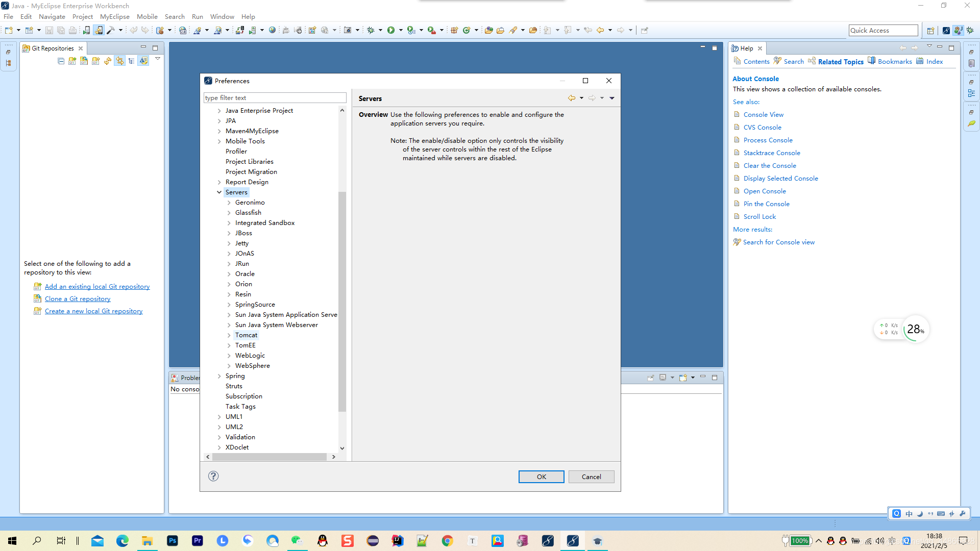
Task: Select Glassfish in the servers tree
Action: pyautogui.click(x=248, y=213)
